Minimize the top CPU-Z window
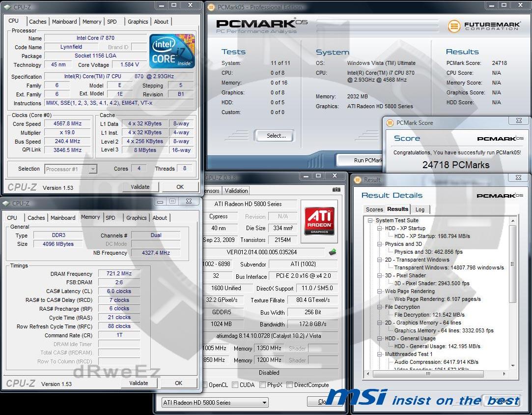532x415 pixels. pos(162,5)
